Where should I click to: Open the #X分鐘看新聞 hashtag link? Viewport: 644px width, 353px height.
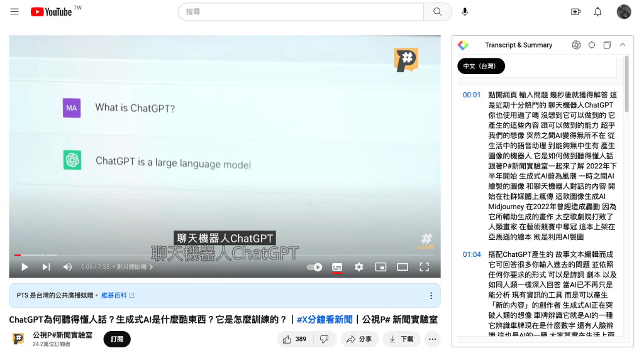[x=325, y=320]
